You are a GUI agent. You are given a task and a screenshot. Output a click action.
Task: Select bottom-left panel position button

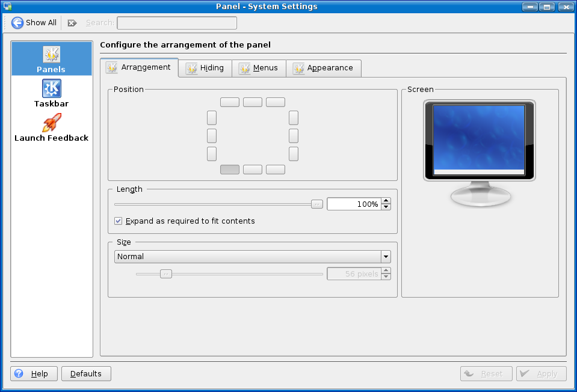[230, 170]
